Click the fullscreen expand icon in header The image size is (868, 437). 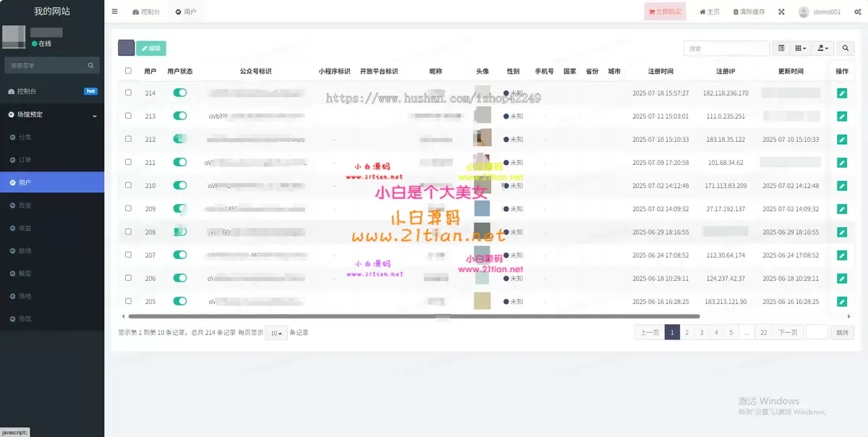[780, 11]
